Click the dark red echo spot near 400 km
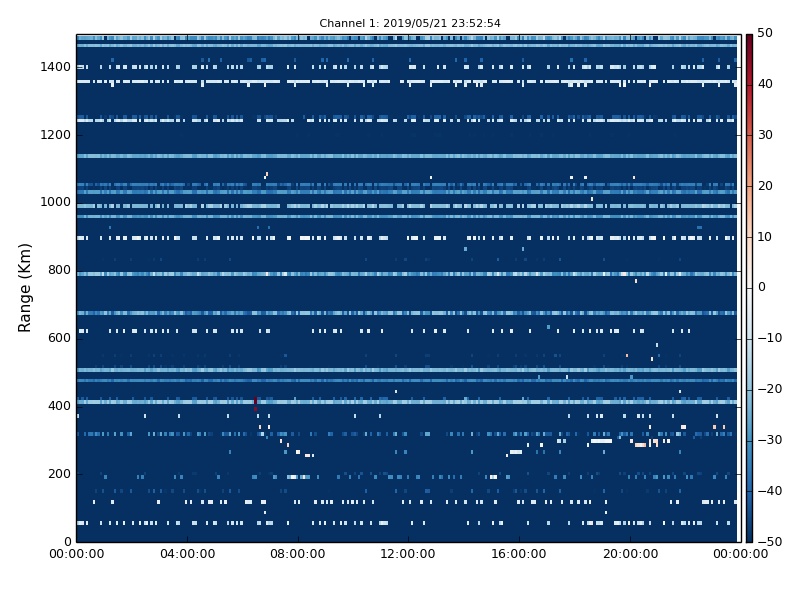 pos(256,404)
